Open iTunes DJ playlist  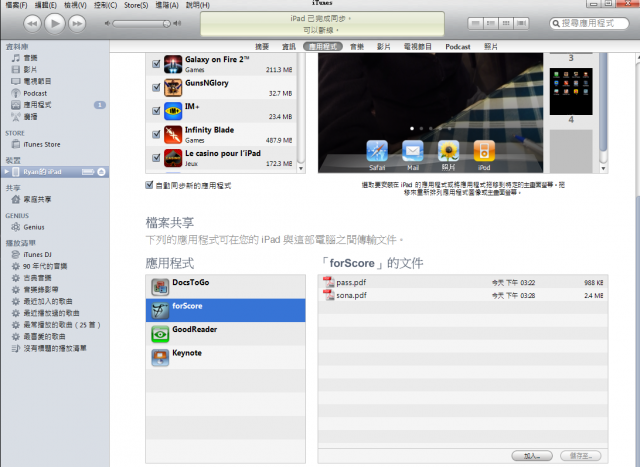point(37,254)
